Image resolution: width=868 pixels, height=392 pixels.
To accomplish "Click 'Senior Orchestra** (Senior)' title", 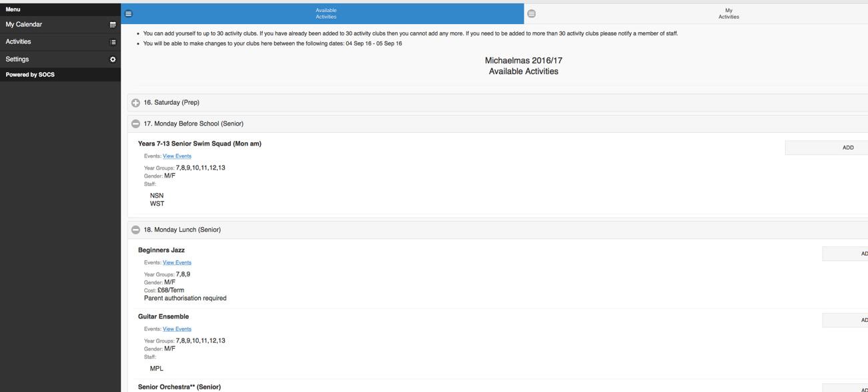I will pyautogui.click(x=179, y=387).
